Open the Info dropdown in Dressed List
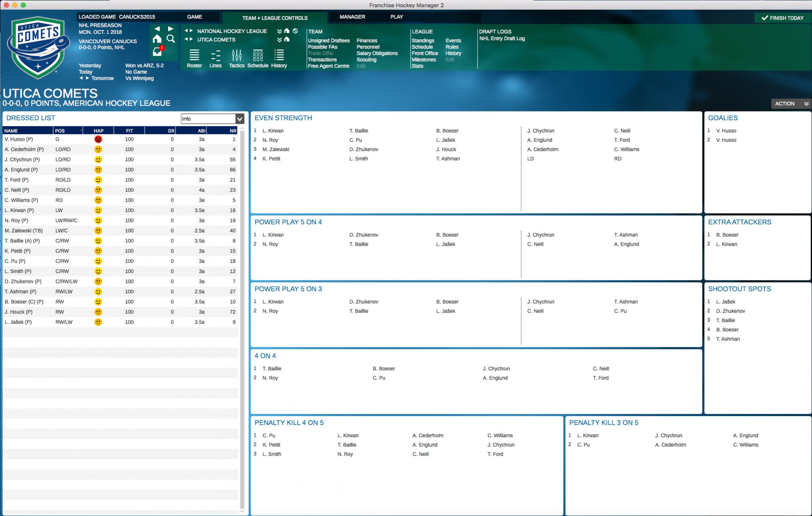 pyautogui.click(x=213, y=119)
